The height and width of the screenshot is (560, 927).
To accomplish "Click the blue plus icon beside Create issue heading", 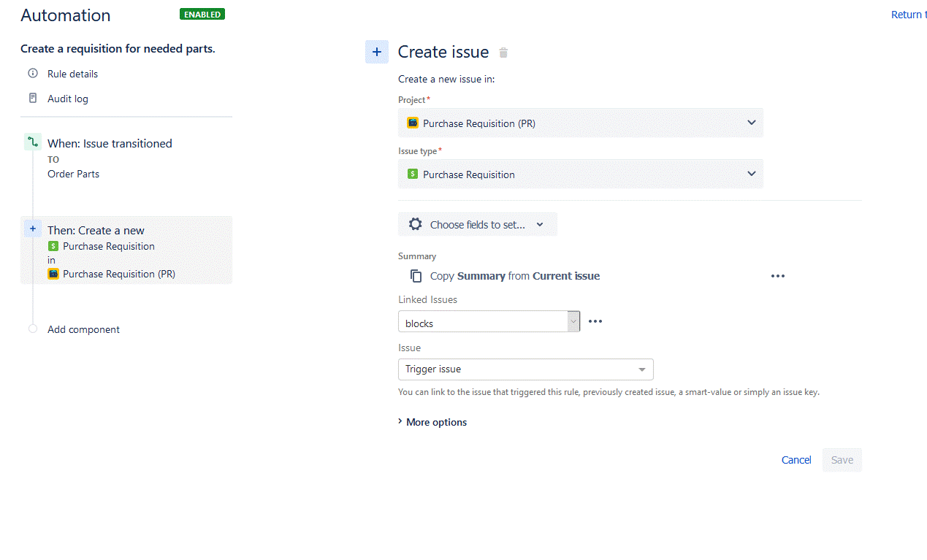I will [377, 52].
